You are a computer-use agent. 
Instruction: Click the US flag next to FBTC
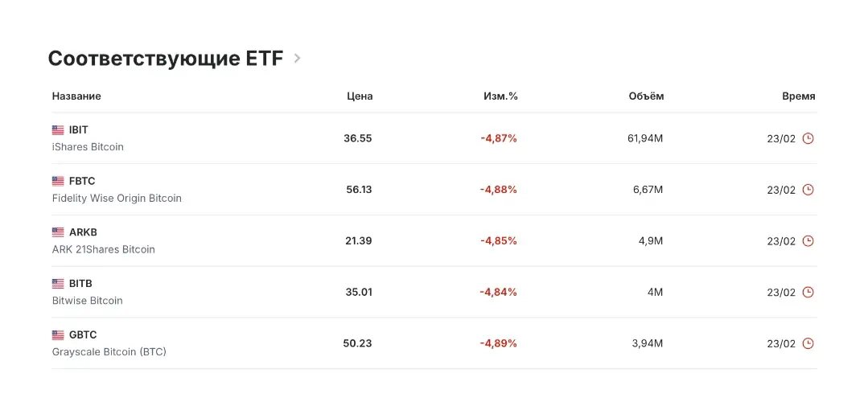pos(58,181)
